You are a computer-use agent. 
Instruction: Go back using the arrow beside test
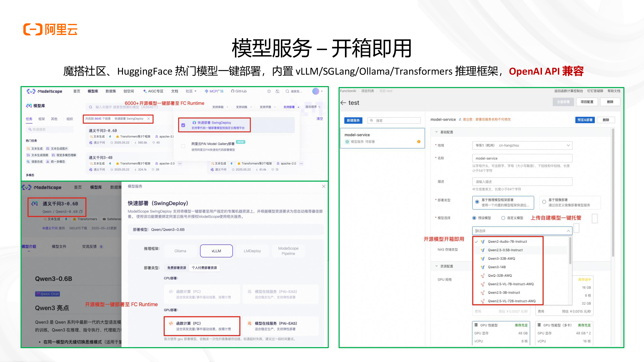[343, 103]
